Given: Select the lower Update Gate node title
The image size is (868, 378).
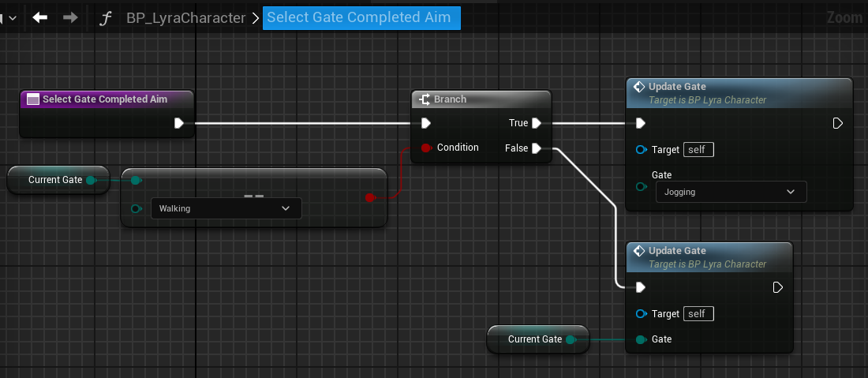Looking at the screenshot, I should 677,251.
